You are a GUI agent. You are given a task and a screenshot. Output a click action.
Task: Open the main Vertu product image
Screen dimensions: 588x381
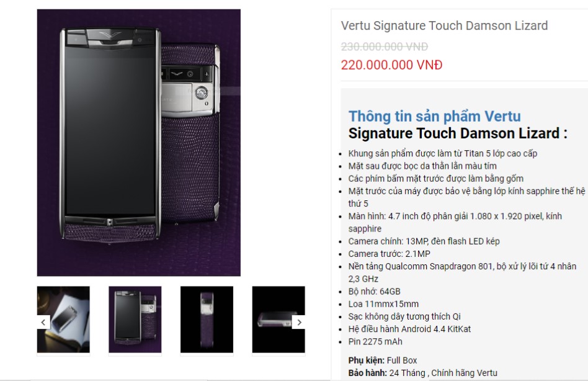pyautogui.click(x=139, y=143)
